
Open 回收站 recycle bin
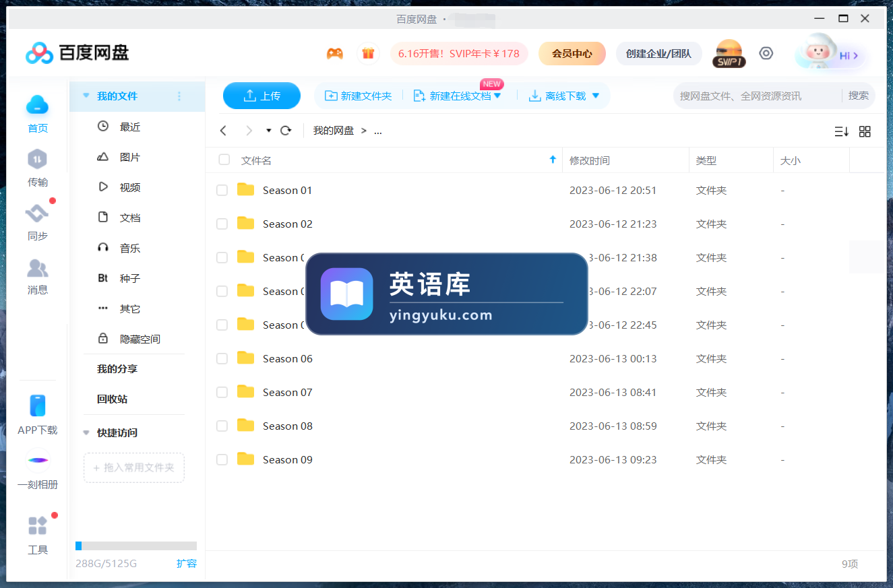coord(112,399)
